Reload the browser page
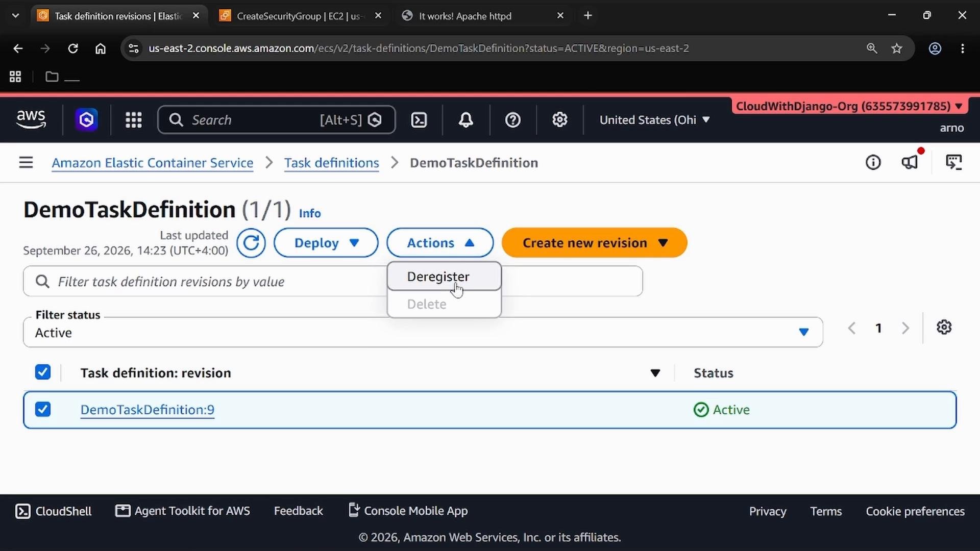 pyautogui.click(x=73, y=48)
